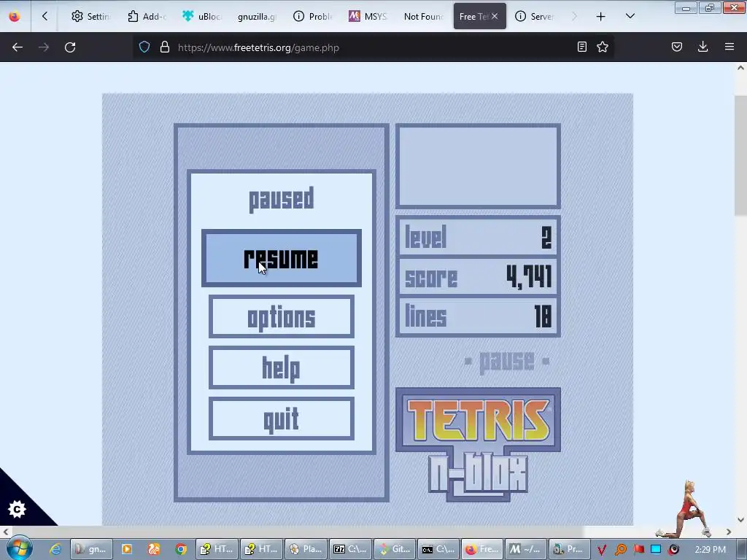
Task: Click the pause label under the stats
Action: pos(507,362)
